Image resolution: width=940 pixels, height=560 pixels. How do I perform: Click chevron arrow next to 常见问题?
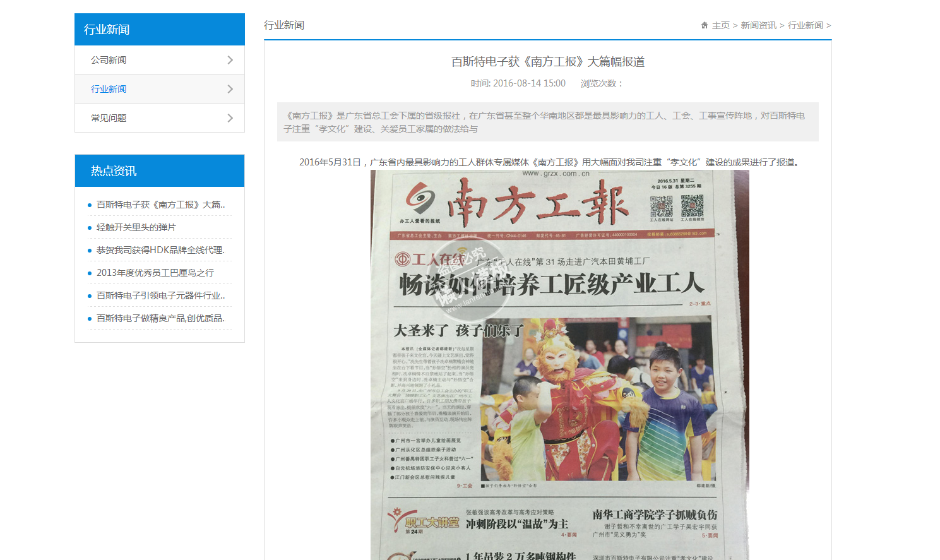(x=230, y=118)
